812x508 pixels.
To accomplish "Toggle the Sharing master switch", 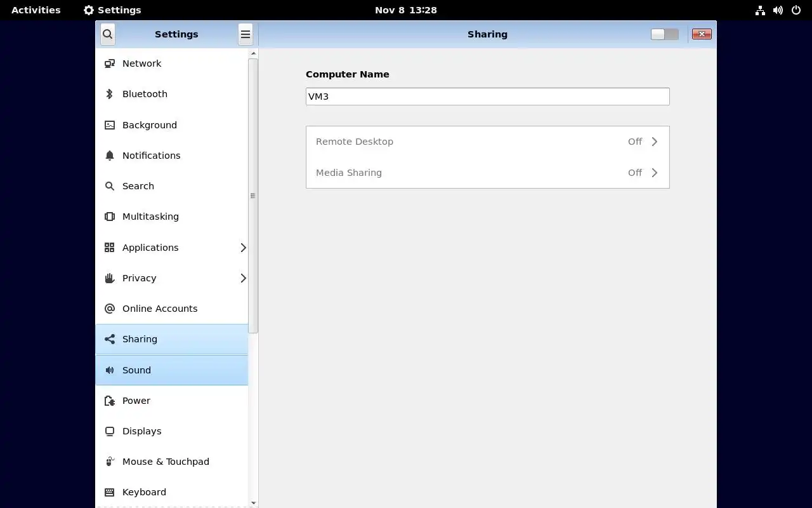I will [x=665, y=34].
